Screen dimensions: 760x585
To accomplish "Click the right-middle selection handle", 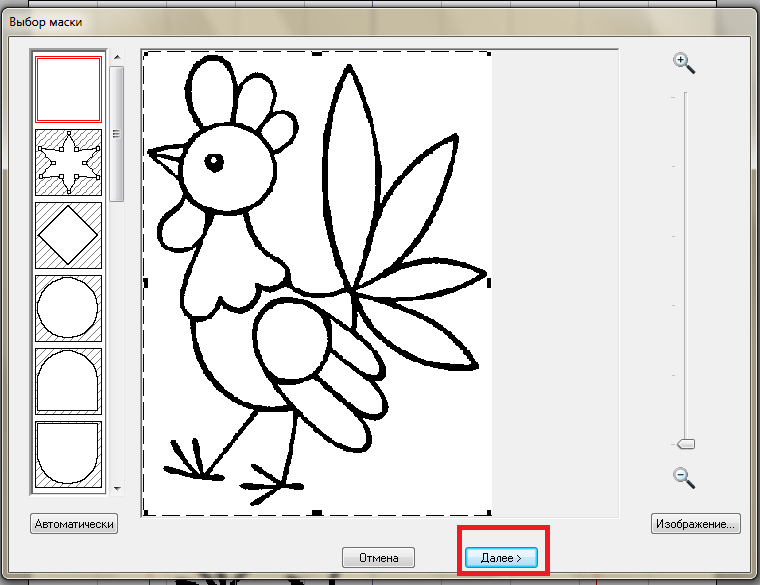I will click(488, 284).
